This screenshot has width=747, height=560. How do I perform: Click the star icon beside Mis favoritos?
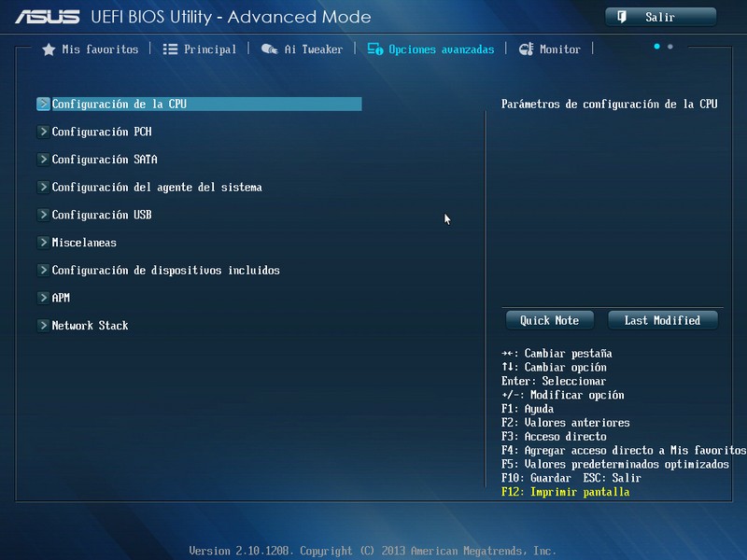pos(49,49)
